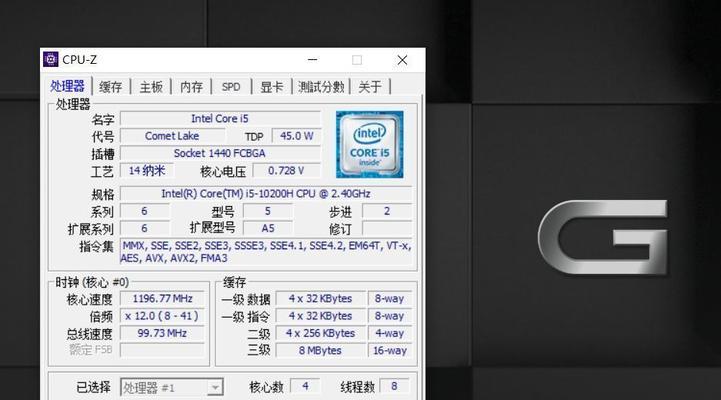The image size is (721, 400).
Task: Click the CPU-Z app icon in title bar
Action: coord(51,59)
